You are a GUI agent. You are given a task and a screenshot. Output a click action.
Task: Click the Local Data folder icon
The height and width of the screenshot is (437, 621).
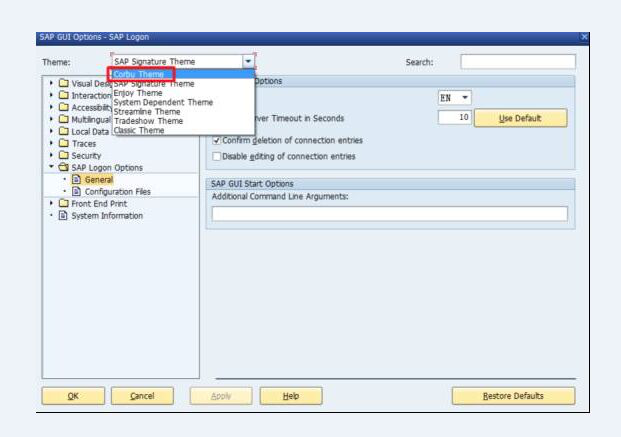pos(63,131)
